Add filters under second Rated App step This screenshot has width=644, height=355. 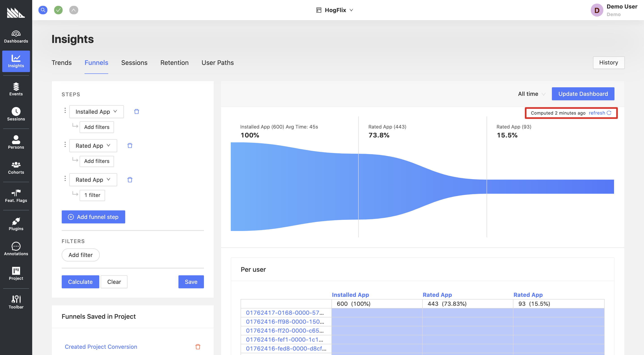point(97,161)
